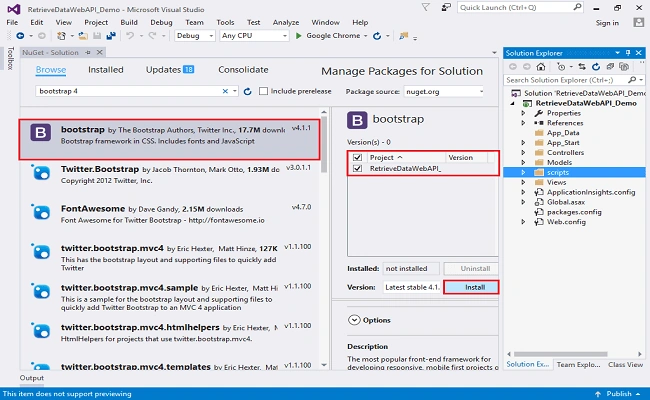Select packages.config in Solution Explorer
Screen dimensions: 650x400
point(574,212)
